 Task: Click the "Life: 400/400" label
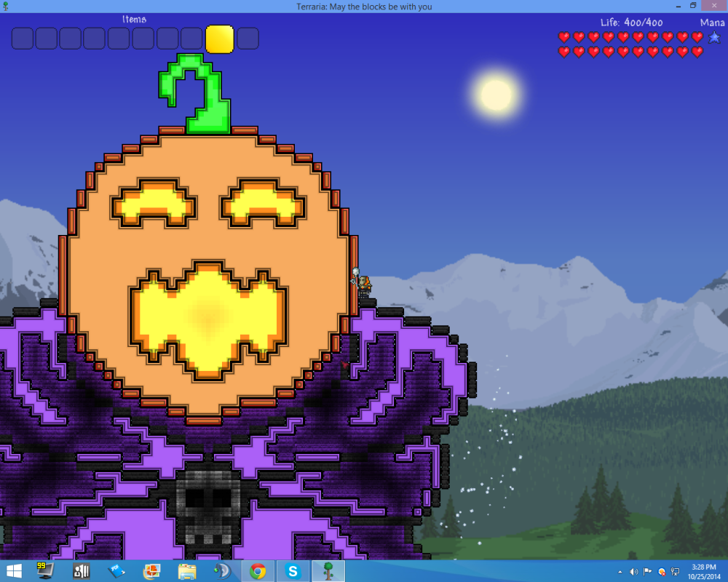point(631,23)
